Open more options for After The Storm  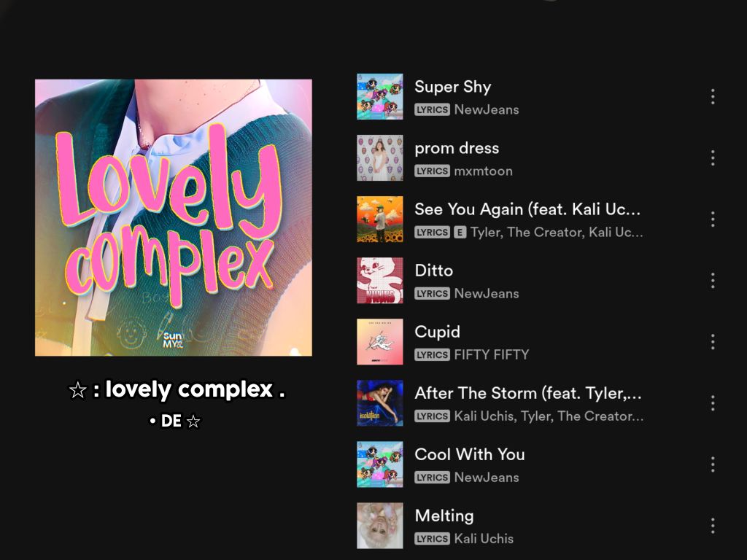pos(713,402)
